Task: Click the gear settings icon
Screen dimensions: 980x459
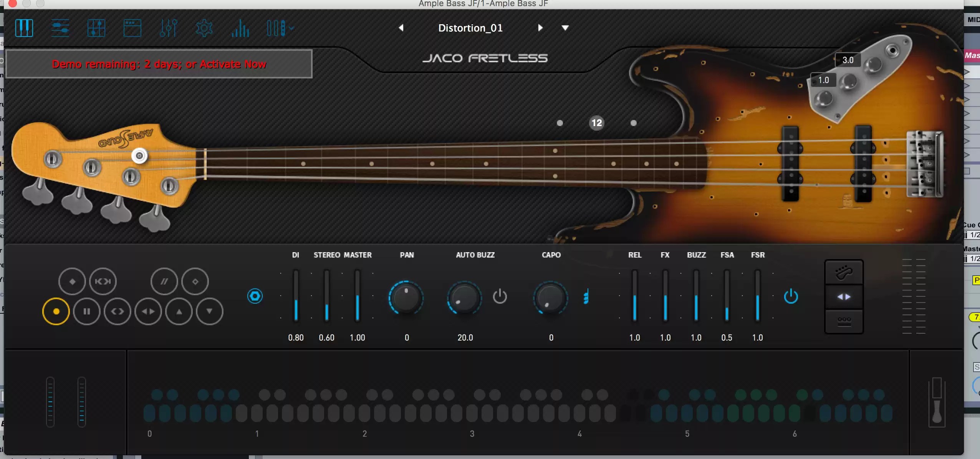Action: [204, 28]
